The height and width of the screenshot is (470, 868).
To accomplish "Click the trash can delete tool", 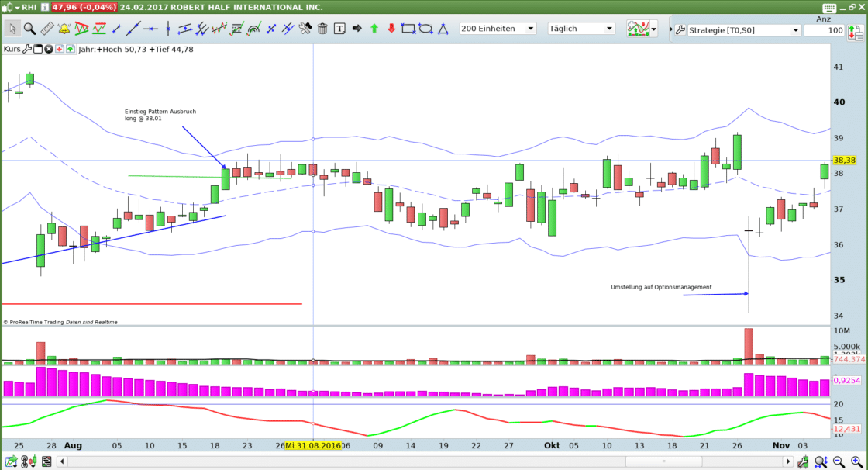I will [322, 29].
